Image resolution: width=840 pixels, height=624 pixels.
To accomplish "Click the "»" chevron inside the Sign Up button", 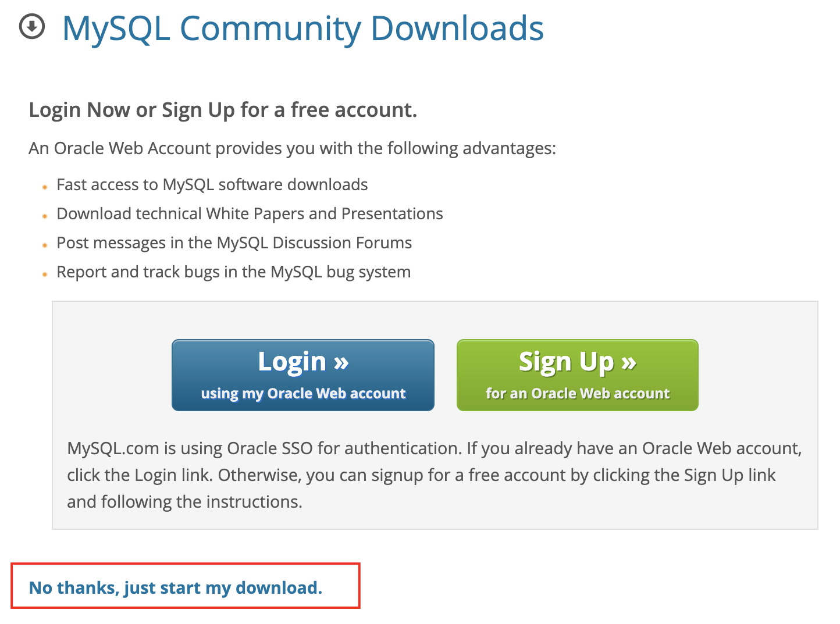I will coord(629,361).
